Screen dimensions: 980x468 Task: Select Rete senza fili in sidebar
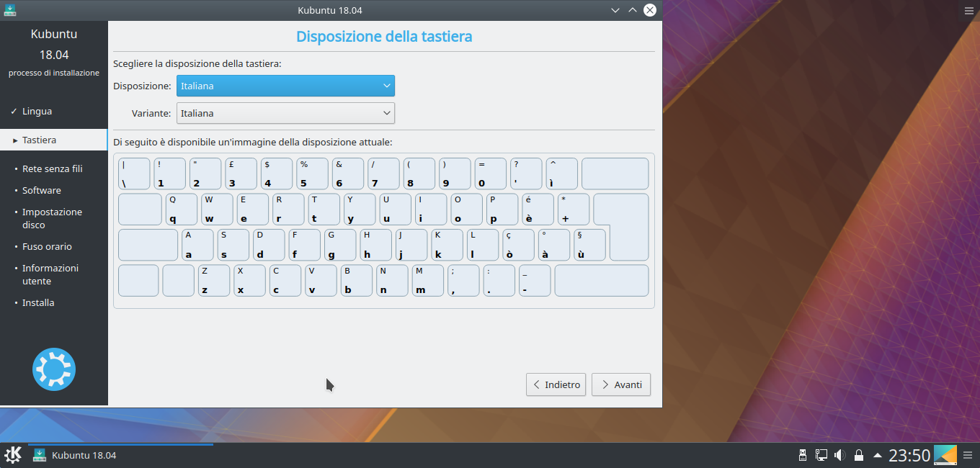click(54, 168)
